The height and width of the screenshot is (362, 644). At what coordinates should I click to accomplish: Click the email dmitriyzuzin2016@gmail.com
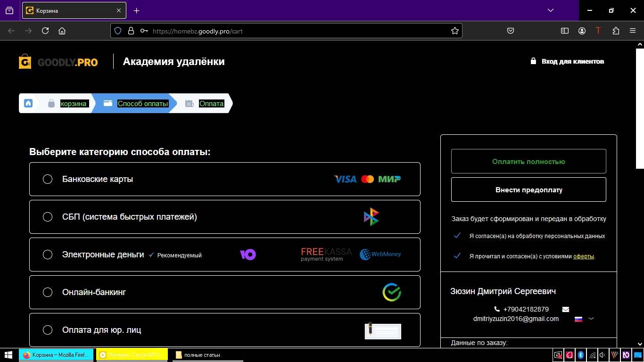pyautogui.click(x=516, y=319)
